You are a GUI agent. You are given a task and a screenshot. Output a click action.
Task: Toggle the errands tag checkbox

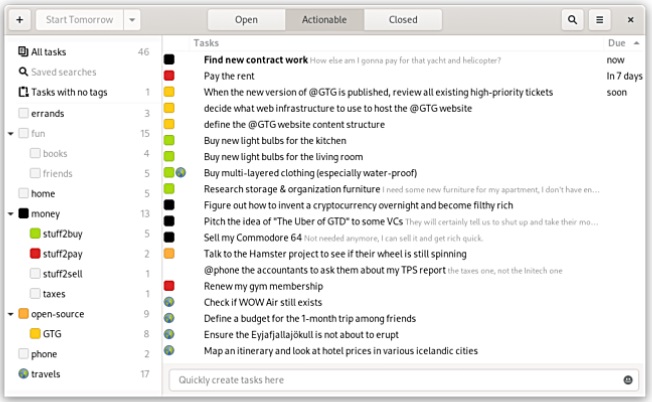pyautogui.click(x=24, y=113)
